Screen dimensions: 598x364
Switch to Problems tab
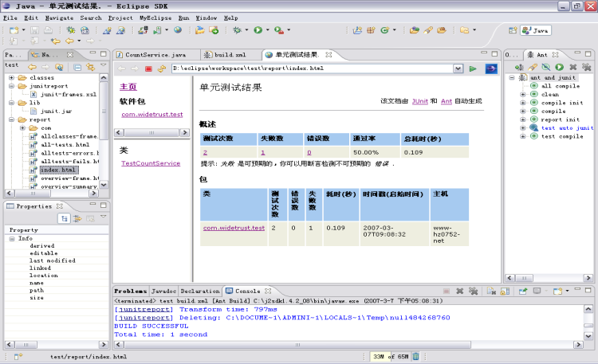130,292
